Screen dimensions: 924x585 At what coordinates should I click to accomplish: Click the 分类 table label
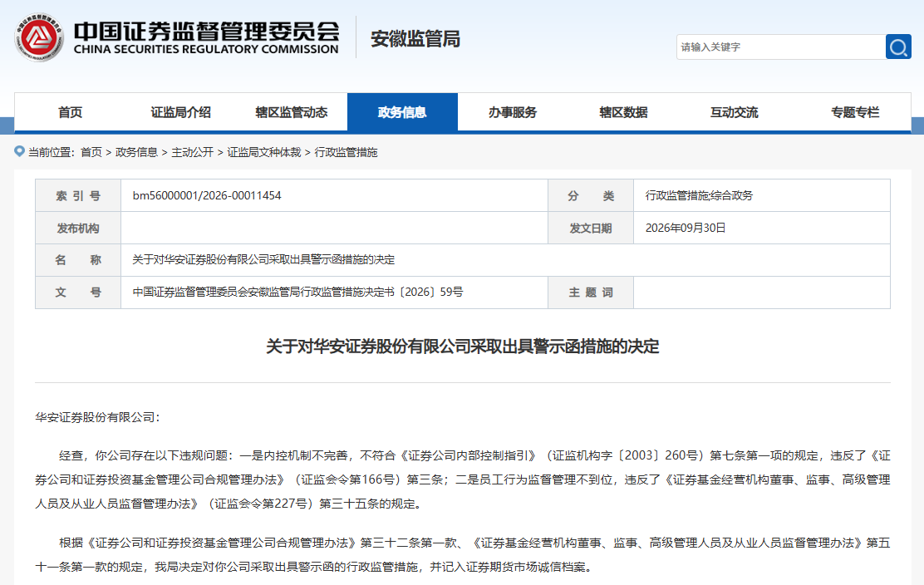[x=591, y=195]
